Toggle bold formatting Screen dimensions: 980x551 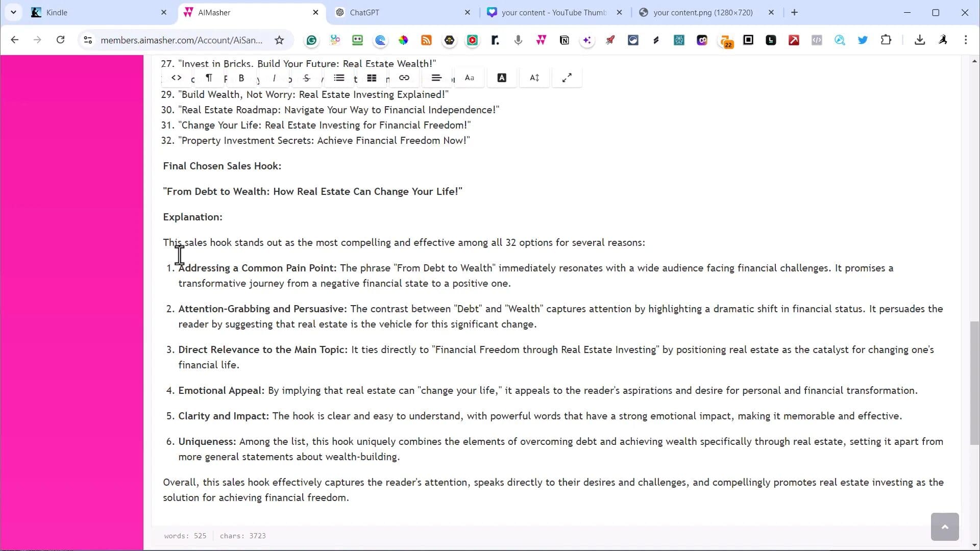click(x=241, y=78)
